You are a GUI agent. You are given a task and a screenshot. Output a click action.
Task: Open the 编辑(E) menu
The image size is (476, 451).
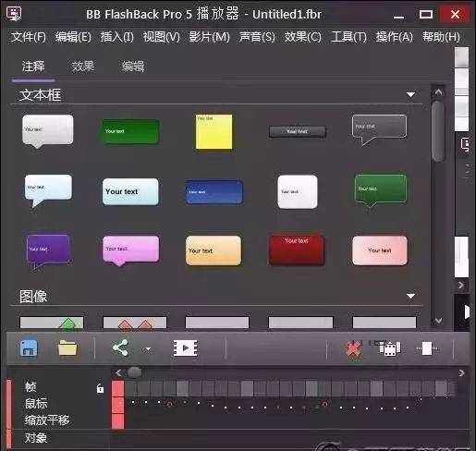(x=73, y=37)
